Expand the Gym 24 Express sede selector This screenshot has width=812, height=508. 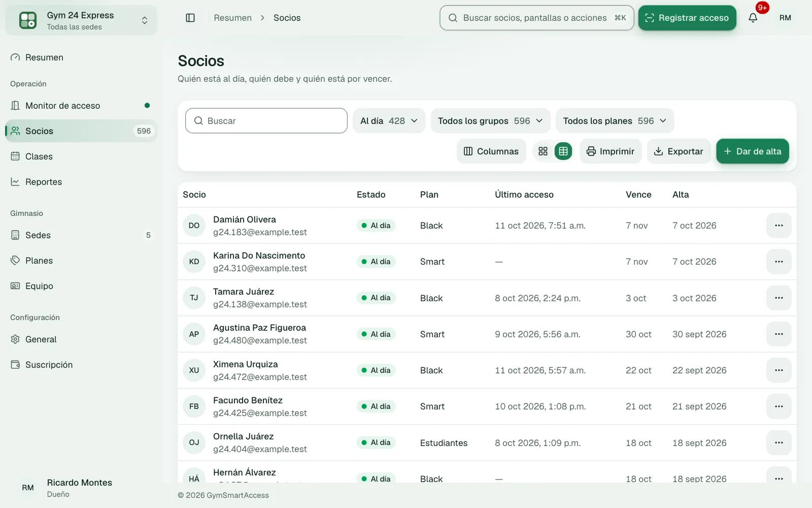(x=81, y=20)
